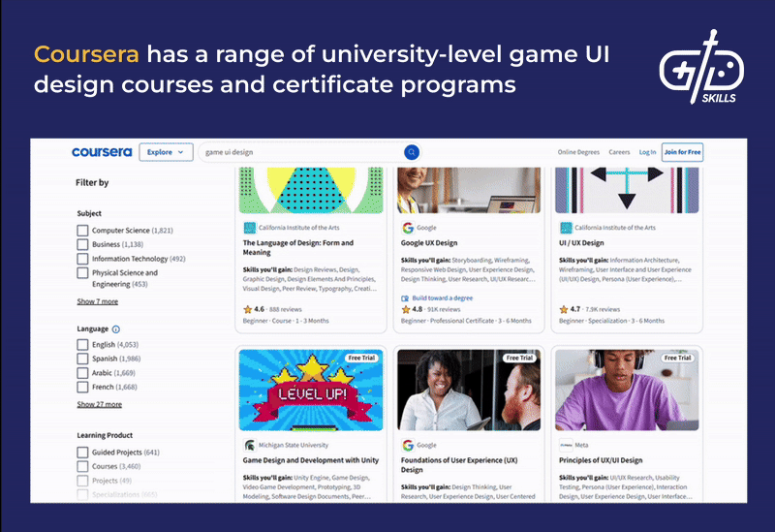Click the blue search magnifier icon
This screenshot has height=532, width=775.
[412, 152]
